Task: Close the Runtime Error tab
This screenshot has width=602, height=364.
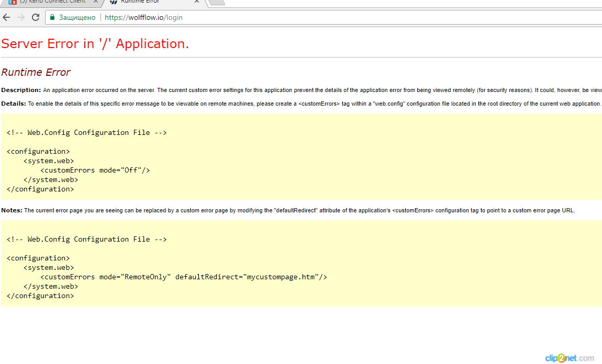Action: 197,2
